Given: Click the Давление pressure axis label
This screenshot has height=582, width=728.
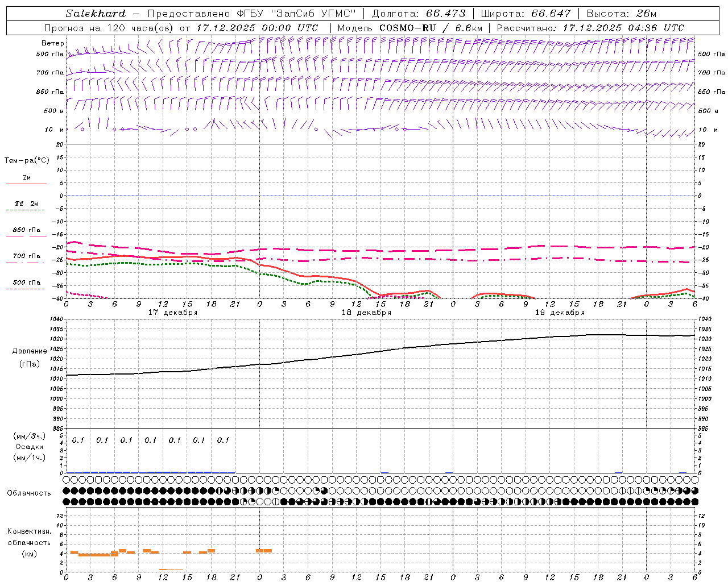Looking at the screenshot, I should click(30, 351).
